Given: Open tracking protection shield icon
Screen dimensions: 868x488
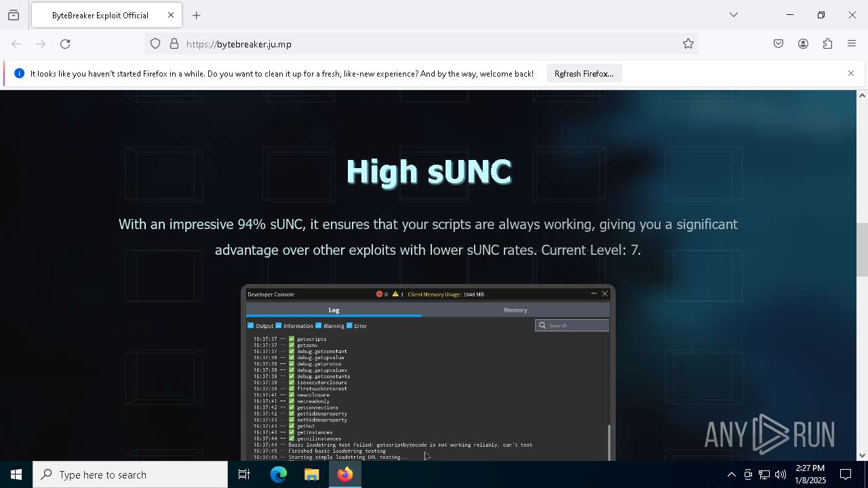Looking at the screenshot, I should tap(155, 44).
